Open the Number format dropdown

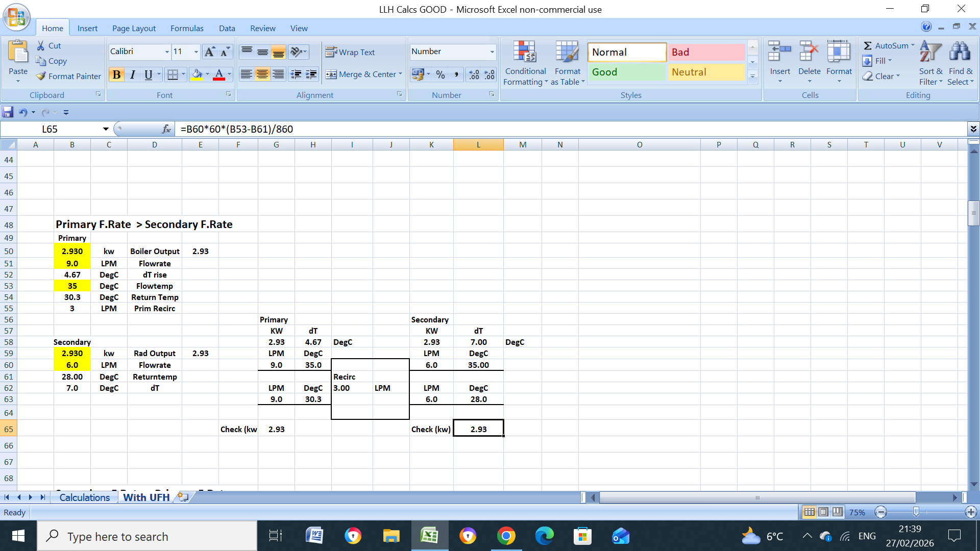coord(492,52)
